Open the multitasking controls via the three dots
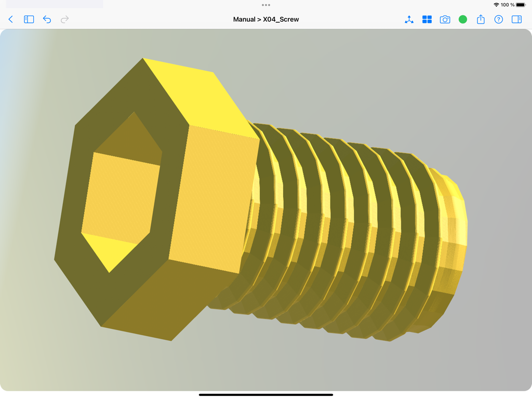Viewport: 532px width, 399px height. pyautogui.click(x=266, y=5)
